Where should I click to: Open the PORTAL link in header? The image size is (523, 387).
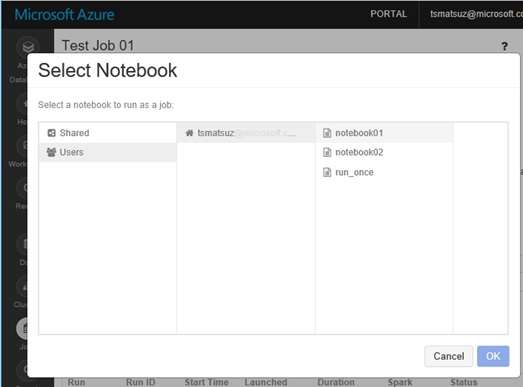(389, 14)
